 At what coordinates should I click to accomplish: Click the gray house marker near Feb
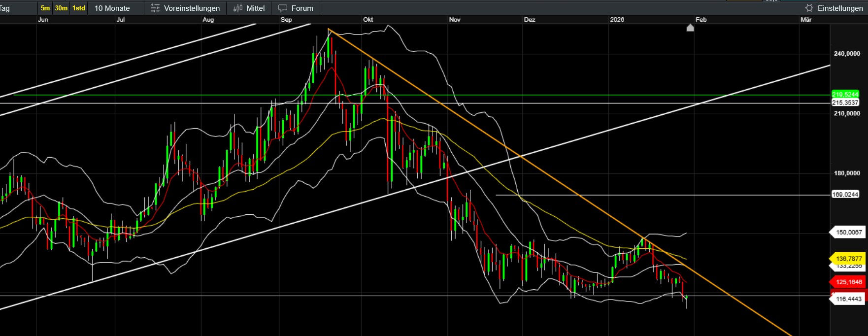[x=690, y=28]
